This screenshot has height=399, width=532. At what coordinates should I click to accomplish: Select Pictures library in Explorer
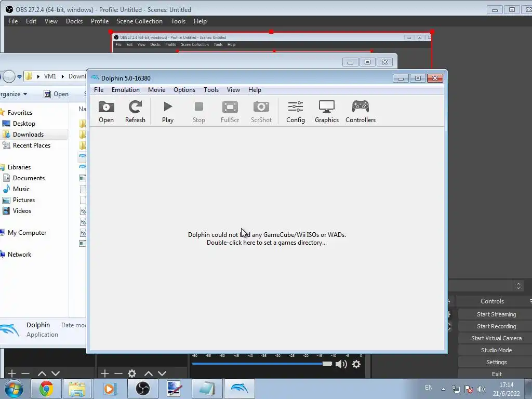click(24, 200)
